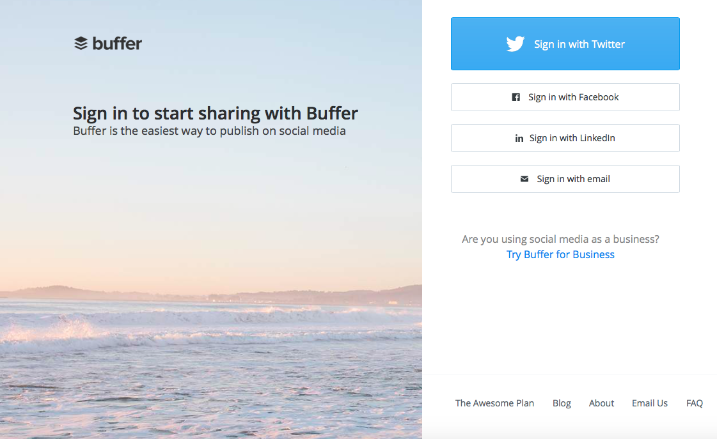Open "The Awesome Plan" footer link
Viewport: 717px width, 439px height.
click(x=494, y=403)
